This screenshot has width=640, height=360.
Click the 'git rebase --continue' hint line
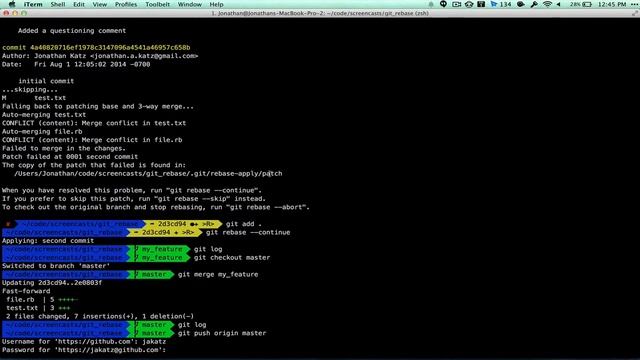(x=132, y=191)
